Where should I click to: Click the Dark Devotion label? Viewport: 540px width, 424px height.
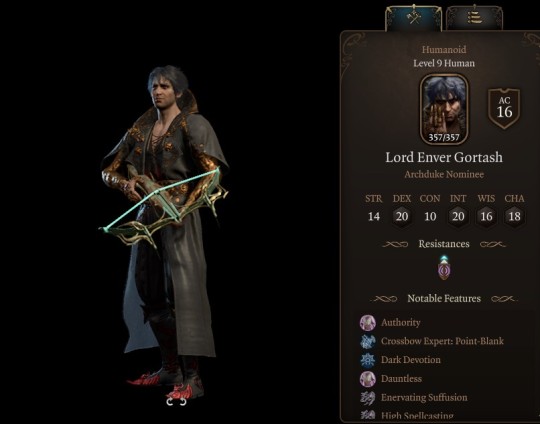tap(411, 360)
